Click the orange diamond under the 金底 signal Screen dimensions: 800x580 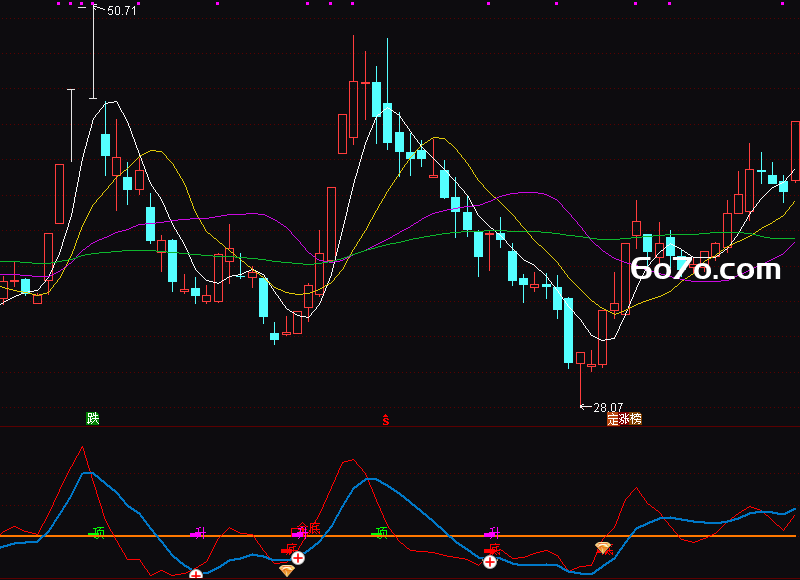(x=287, y=570)
